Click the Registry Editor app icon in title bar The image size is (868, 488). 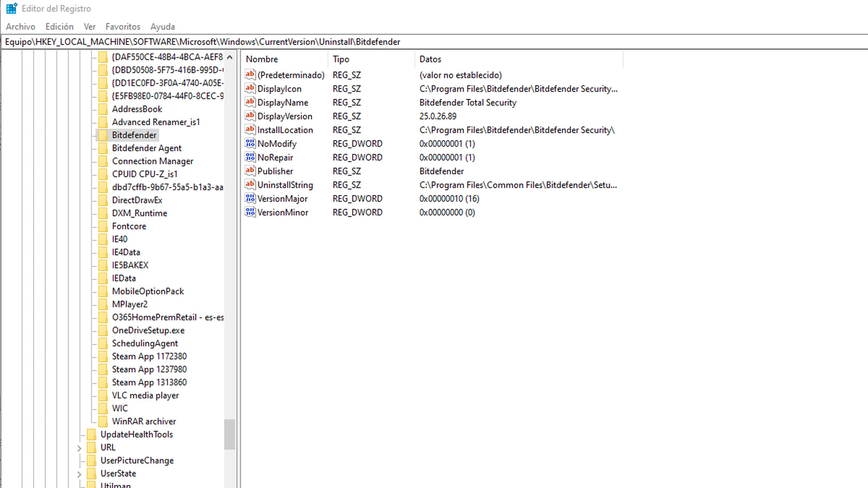pyautogui.click(x=12, y=8)
